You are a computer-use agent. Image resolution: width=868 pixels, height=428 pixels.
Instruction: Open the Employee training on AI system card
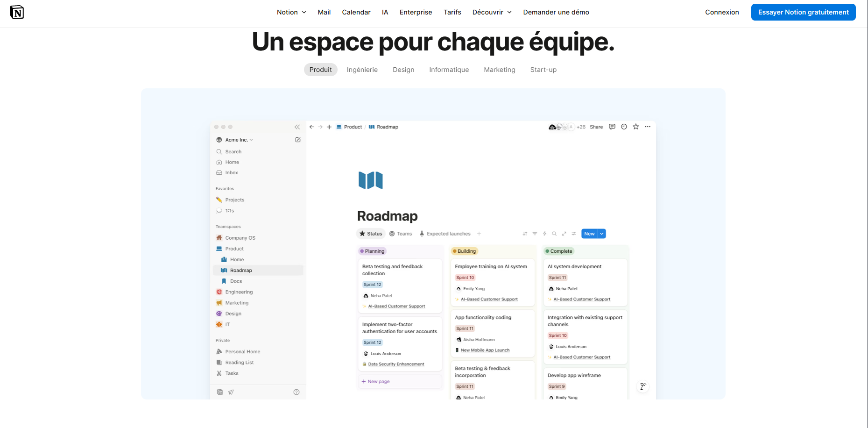(x=493, y=282)
